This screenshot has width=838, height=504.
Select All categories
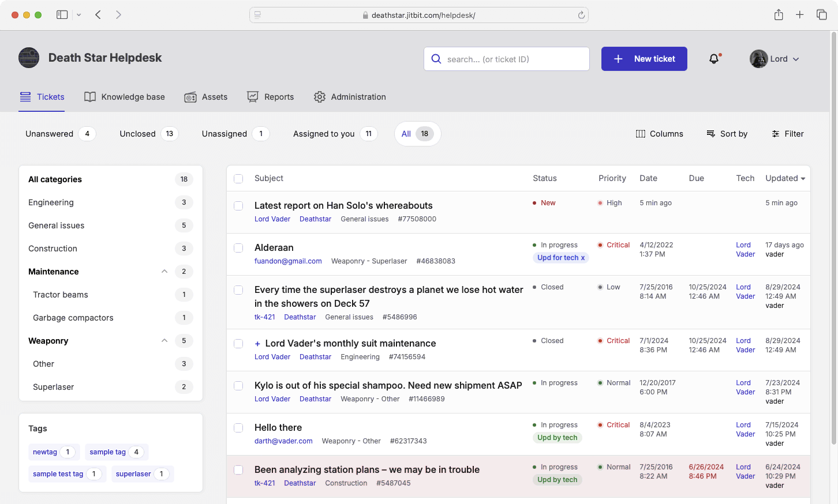tap(111, 179)
